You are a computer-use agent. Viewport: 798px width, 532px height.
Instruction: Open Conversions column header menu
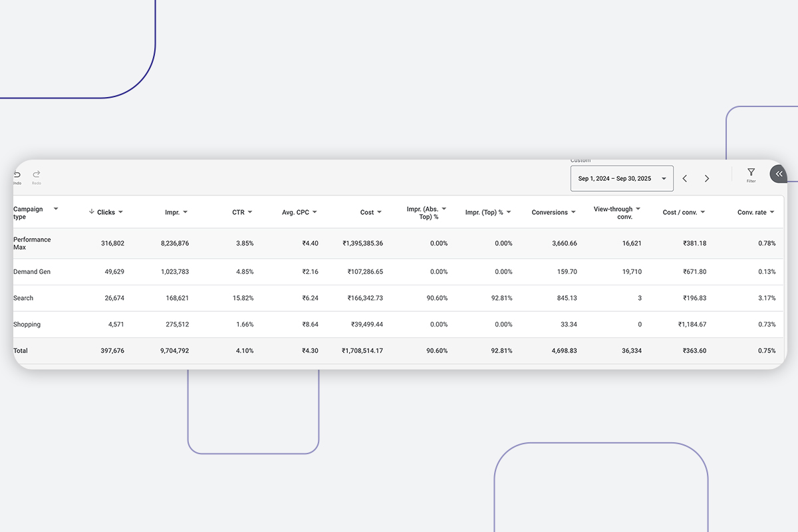tap(573, 213)
